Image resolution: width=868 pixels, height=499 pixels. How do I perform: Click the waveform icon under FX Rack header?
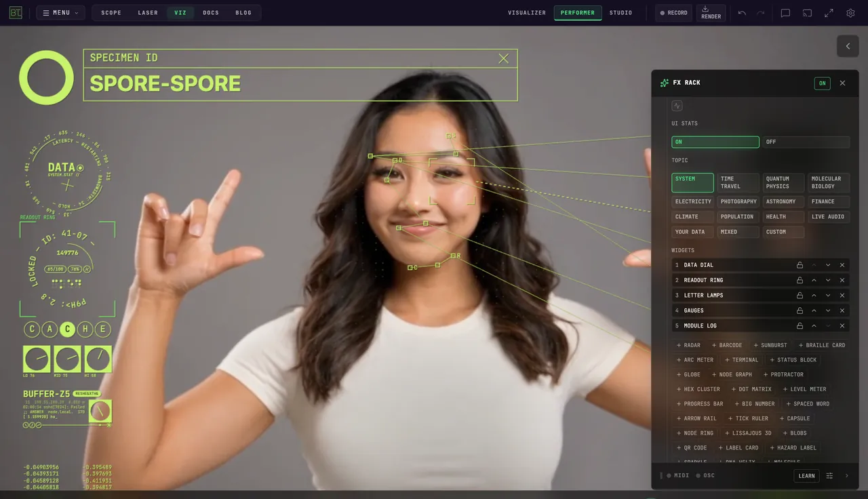[677, 106]
